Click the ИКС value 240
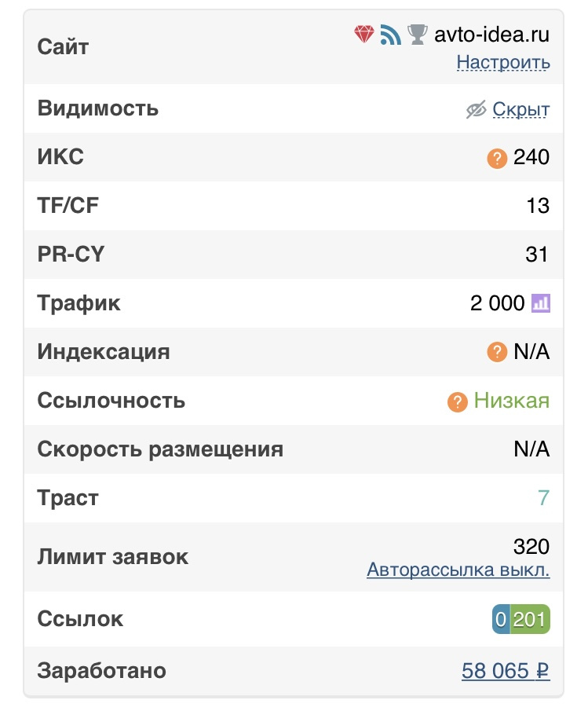The image size is (588, 711). [x=531, y=157]
